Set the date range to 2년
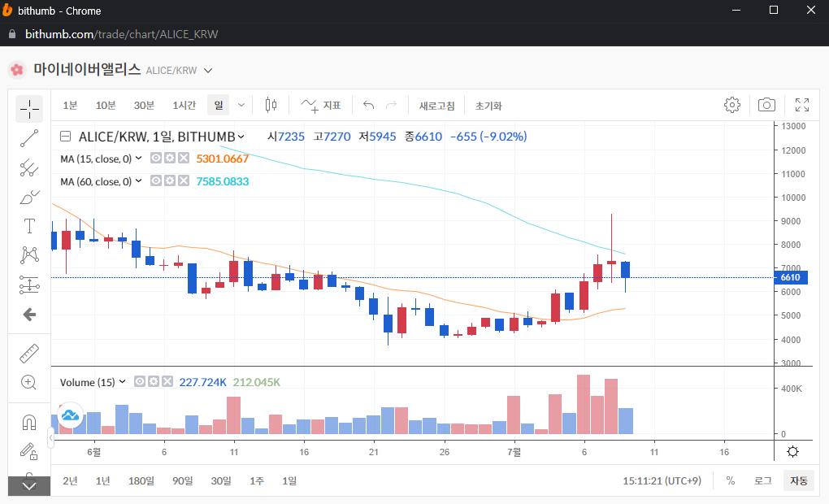The height and width of the screenshot is (504, 829). 70,480
